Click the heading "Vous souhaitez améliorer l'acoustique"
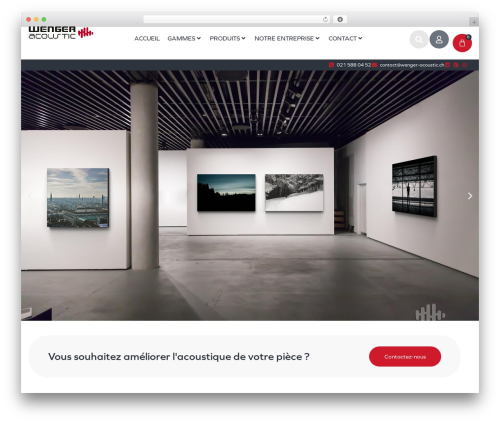500x423 pixels. coord(179,357)
